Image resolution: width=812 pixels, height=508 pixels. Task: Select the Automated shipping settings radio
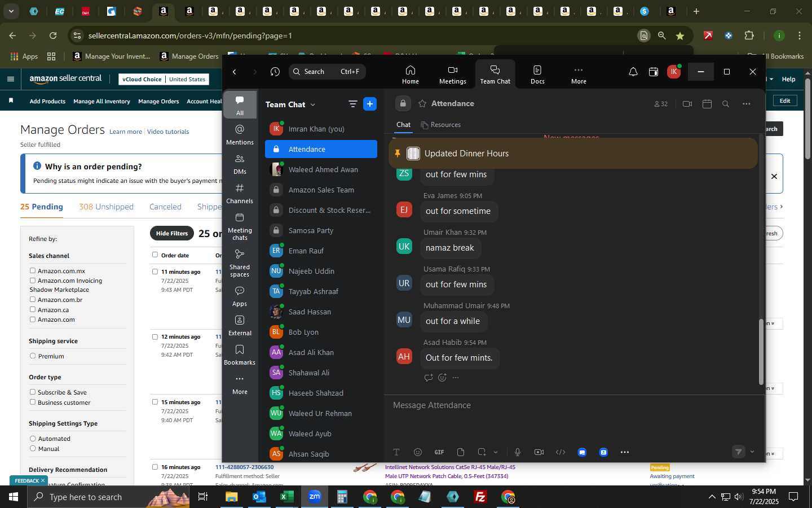click(x=33, y=439)
